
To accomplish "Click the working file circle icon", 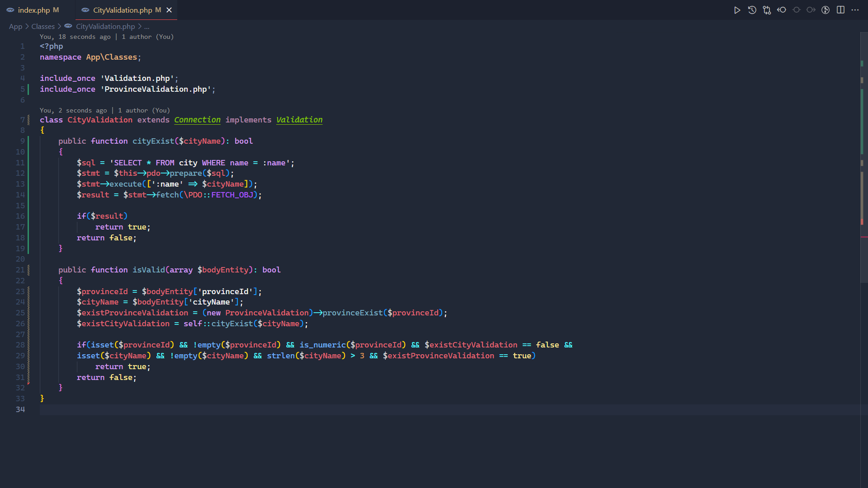I will coord(797,10).
